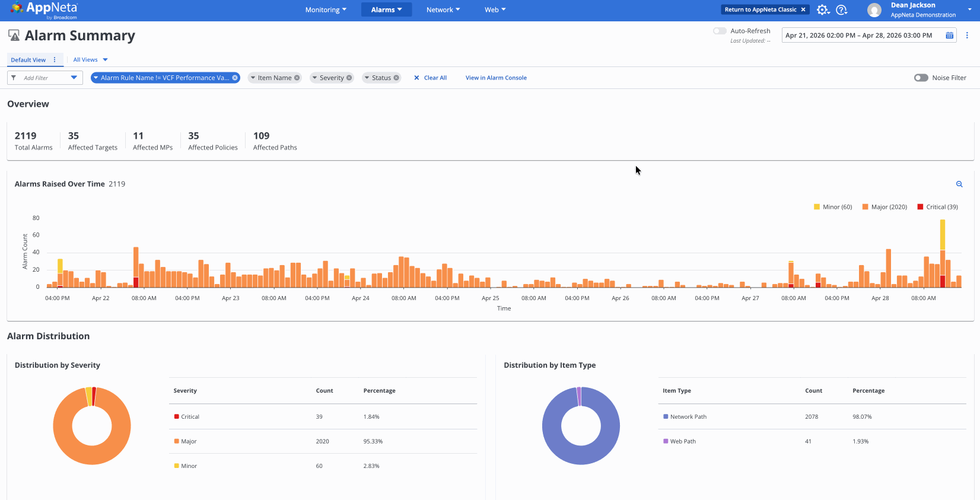Click the Critical row in severity table

(323, 416)
